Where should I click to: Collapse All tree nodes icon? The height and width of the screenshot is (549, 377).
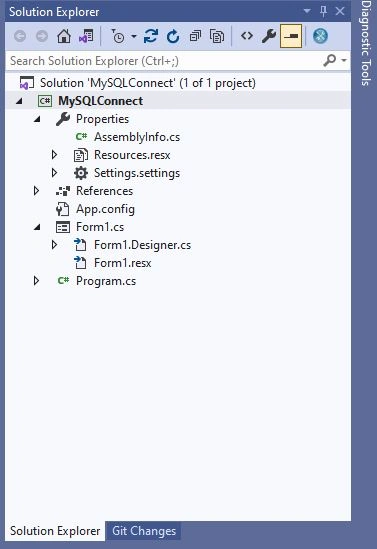(x=195, y=36)
